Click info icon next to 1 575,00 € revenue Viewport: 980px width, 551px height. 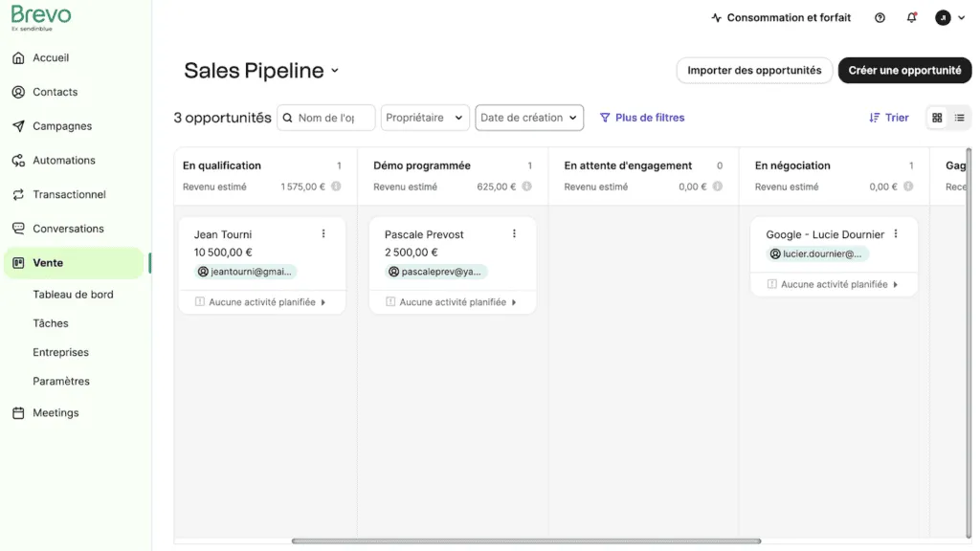pyautogui.click(x=336, y=187)
